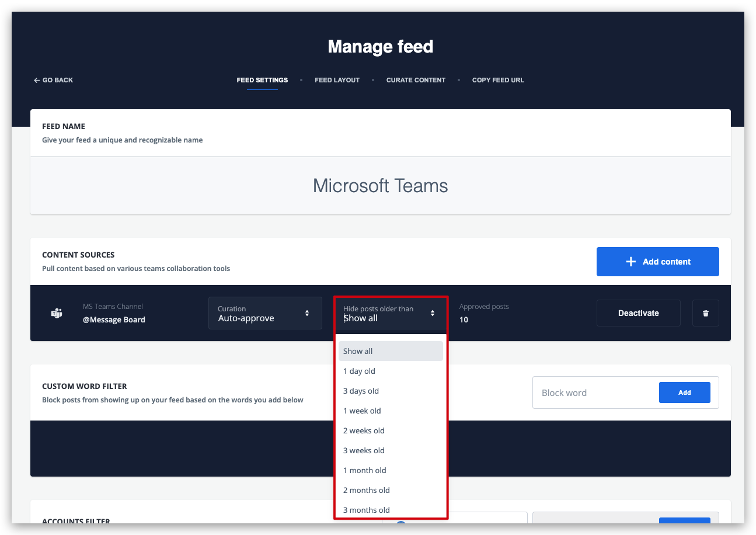Viewport: 756px width, 535px height.
Task: Click the Manage feed heading
Action: [381, 47]
